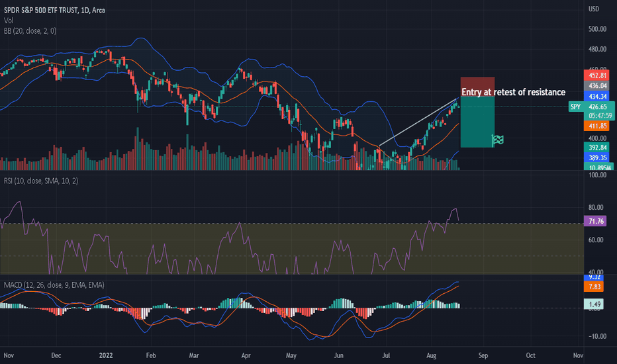Click the 500.00 price axis label

pyautogui.click(x=597, y=29)
